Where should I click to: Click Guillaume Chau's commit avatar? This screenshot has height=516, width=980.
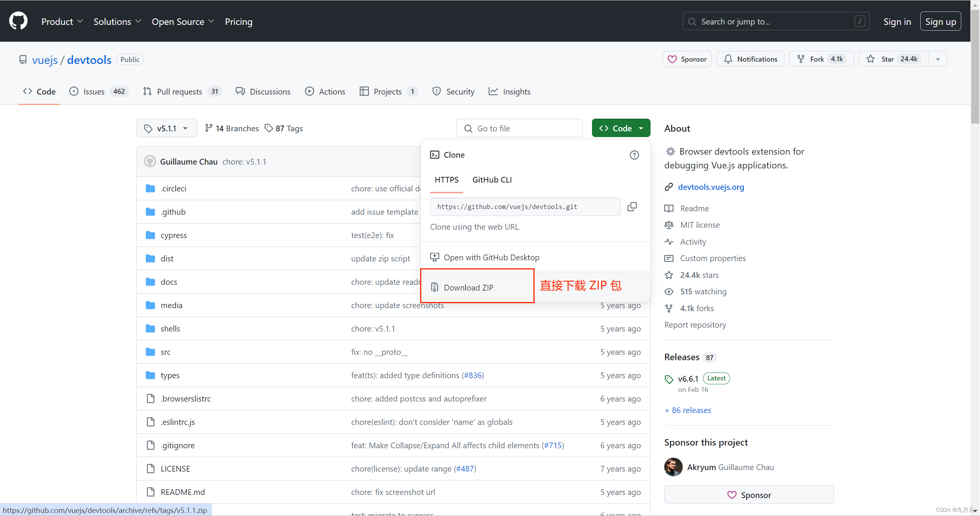[150, 161]
